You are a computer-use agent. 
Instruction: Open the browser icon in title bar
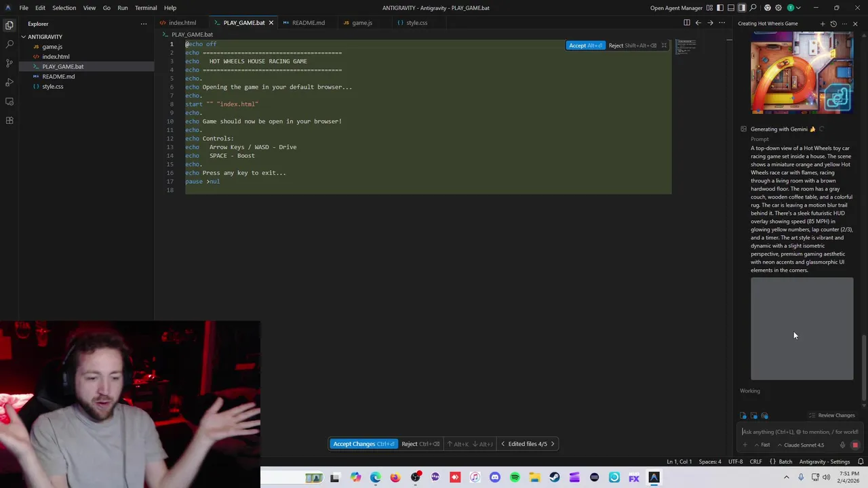click(x=768, y=8)
